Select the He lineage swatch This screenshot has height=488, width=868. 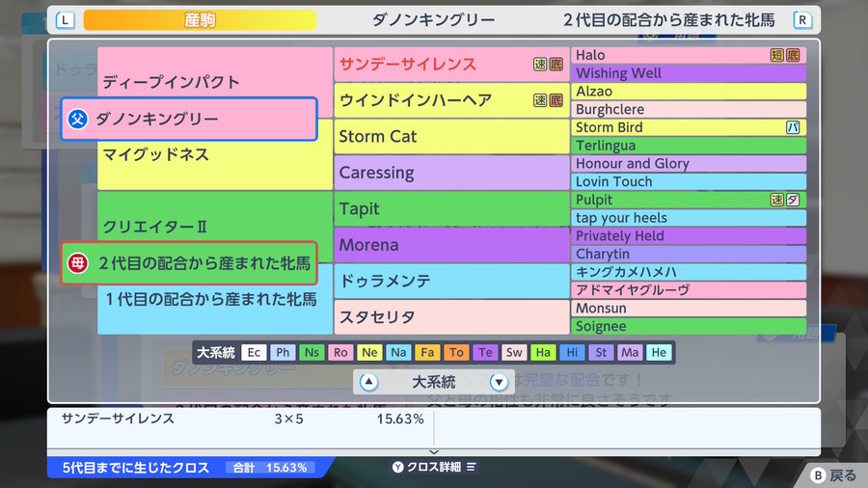pos(659,352)
